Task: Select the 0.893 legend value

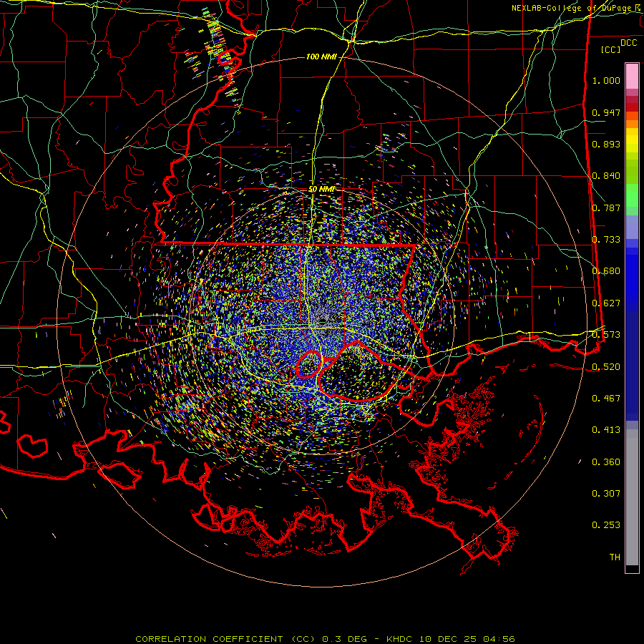Action: (606, 144)
